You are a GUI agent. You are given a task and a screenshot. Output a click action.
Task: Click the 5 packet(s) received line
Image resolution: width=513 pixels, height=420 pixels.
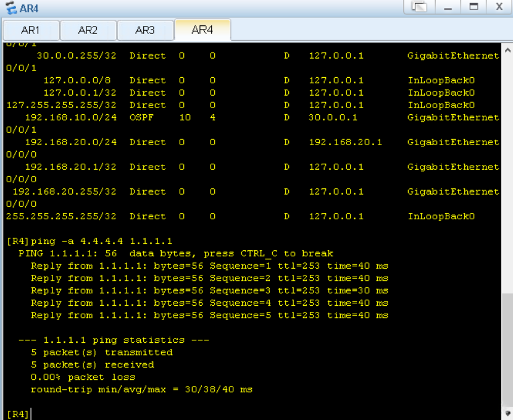click(93, 365)
